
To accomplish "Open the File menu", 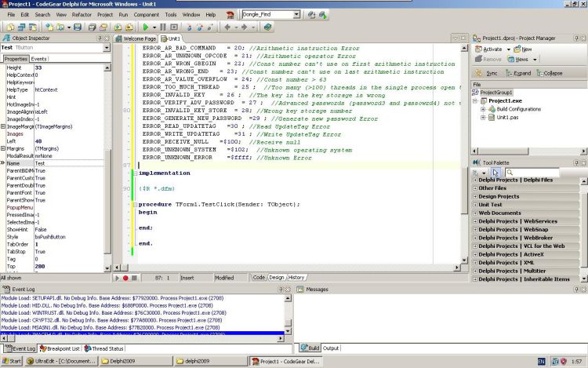I will pyautogui.click(x=11, y=15).
